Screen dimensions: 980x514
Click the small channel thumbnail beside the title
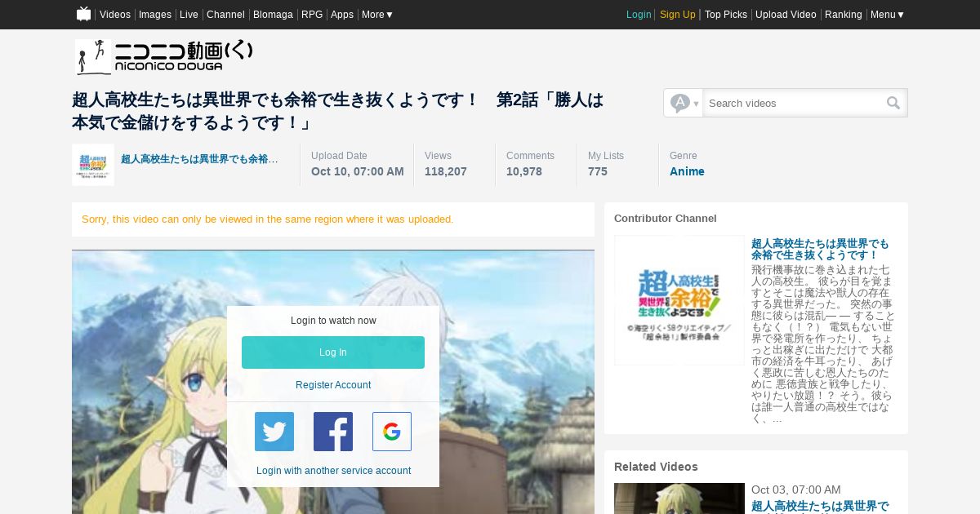pyautogui.click(x=93, y=165)
